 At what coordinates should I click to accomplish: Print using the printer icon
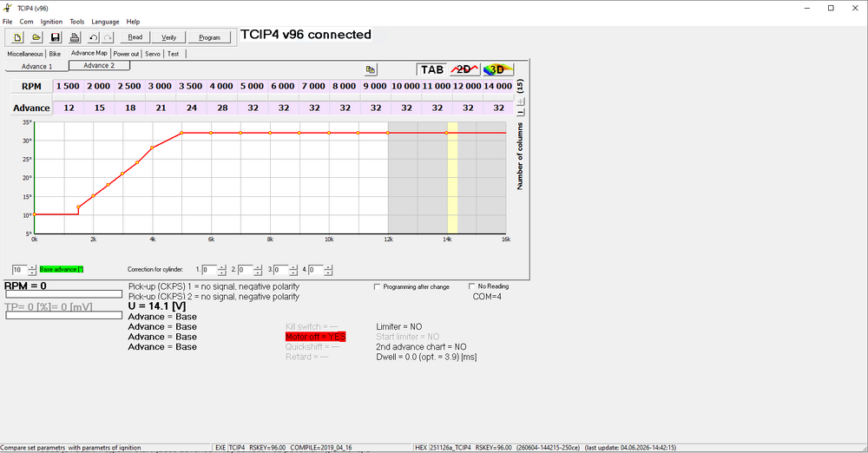(x=74, y=37)
